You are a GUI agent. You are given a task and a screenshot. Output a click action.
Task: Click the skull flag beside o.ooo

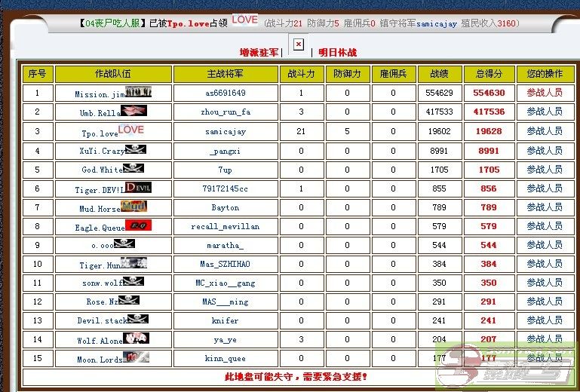(x=124, y=243)
